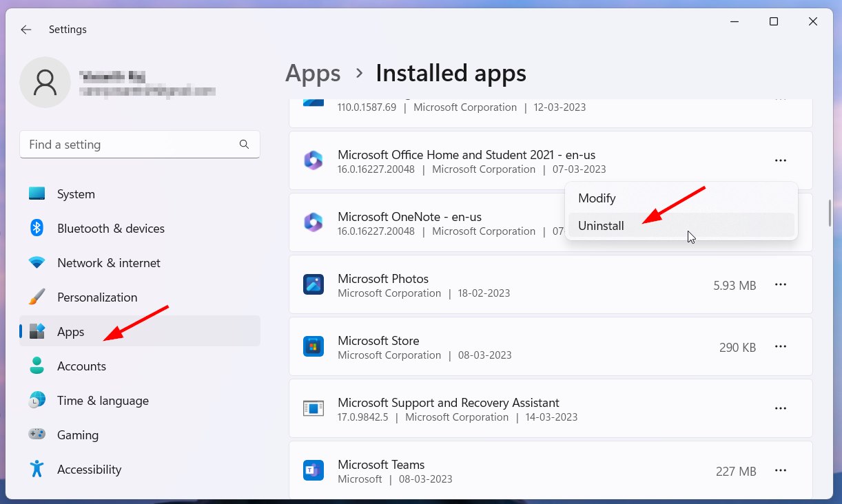Choose Modify from the context menu
Screen dimensions: 842x504
pos(681,198)
